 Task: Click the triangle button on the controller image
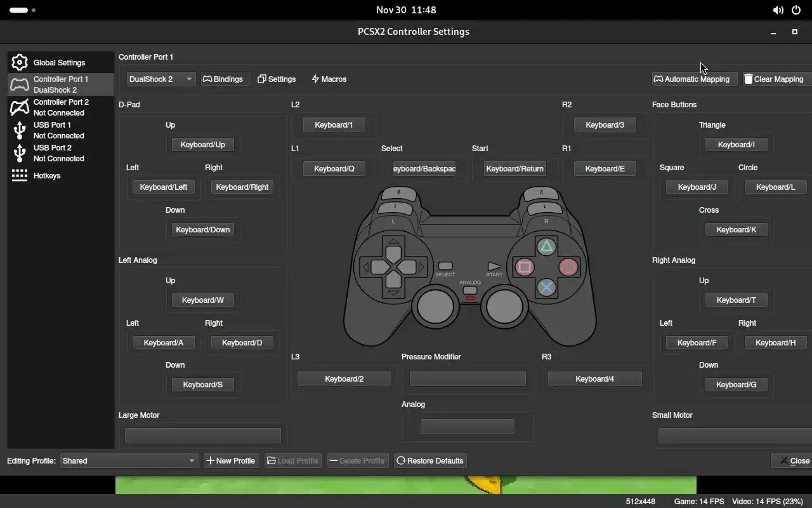546,246
